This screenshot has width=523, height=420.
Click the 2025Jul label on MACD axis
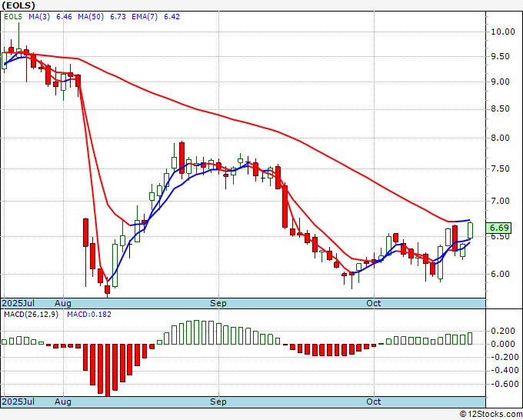click(x=18, y=402)
